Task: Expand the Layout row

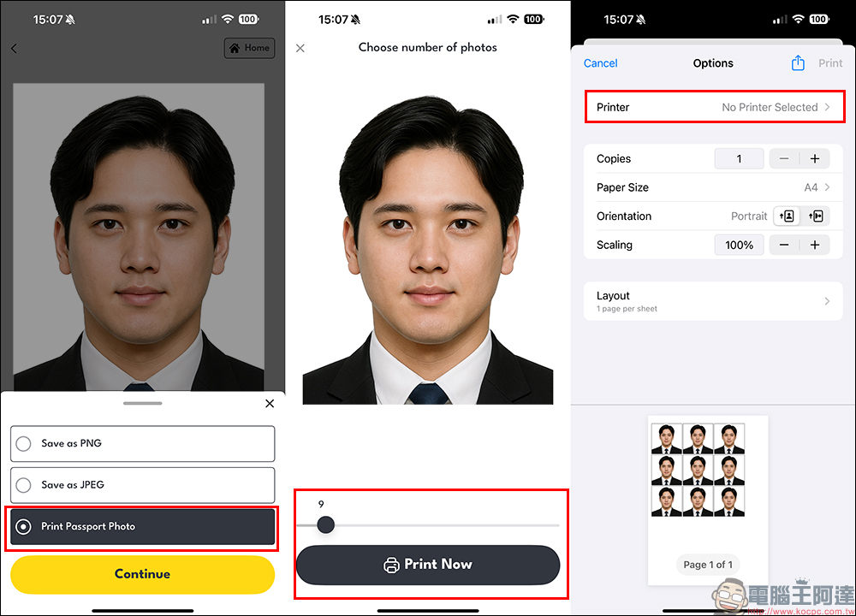Action: pyautogui.click(x=713, y=301)
